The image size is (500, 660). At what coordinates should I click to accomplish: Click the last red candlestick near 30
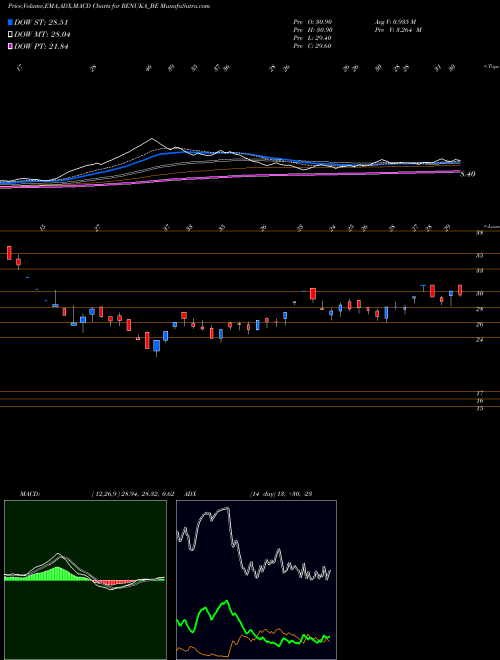pyautogui.click(x=460, y=290)
